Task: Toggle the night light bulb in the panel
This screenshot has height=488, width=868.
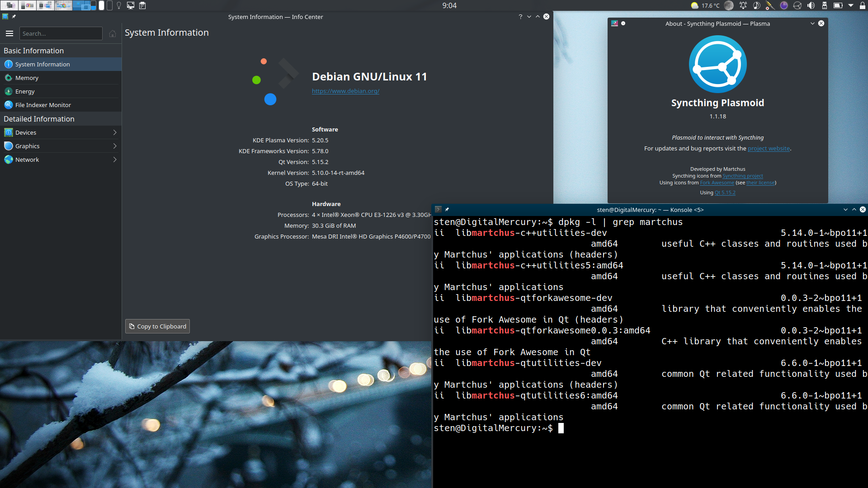Action: click(x=119, y=5)
